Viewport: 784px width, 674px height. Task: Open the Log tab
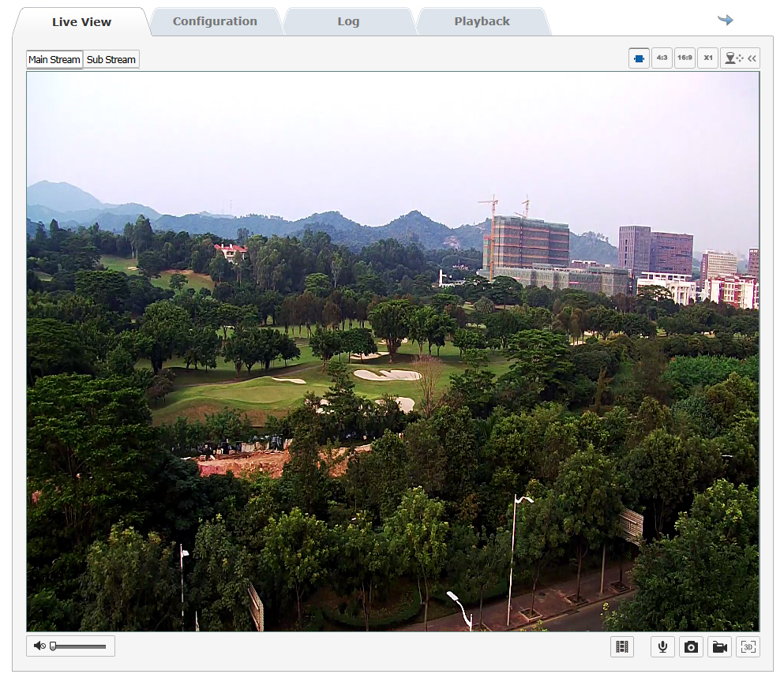pos(348,21)
